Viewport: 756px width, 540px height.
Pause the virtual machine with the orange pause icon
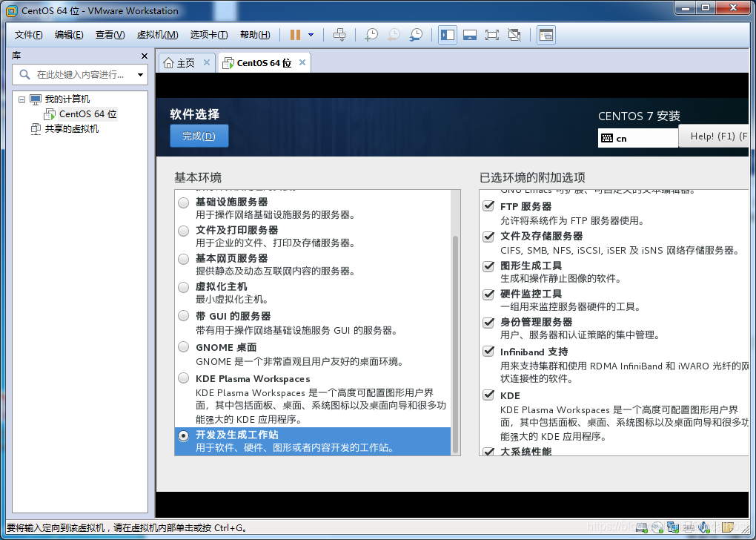click(295, 35)
